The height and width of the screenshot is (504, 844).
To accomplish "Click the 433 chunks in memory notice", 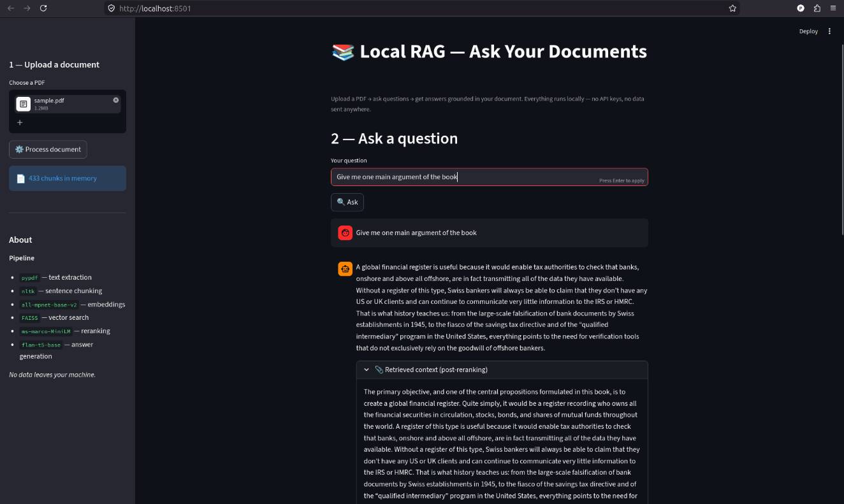I will [x=68, y=178].
